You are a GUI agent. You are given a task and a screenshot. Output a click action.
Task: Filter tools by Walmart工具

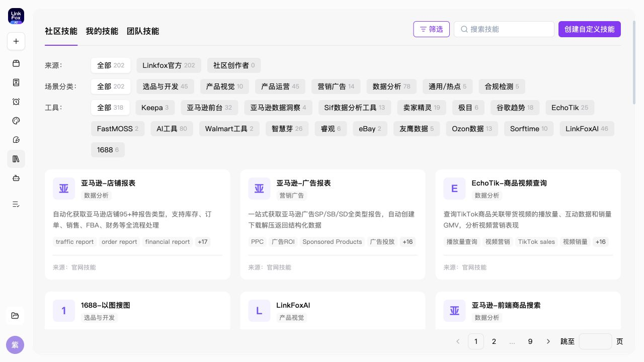(x=229, y=129)
